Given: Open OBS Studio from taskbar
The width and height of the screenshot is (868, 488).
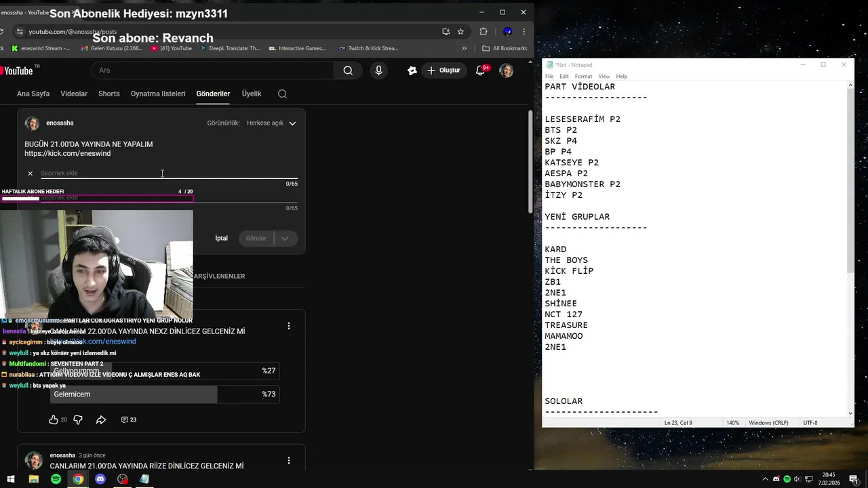Looking at the screenshot, I should click(x=122, y=479).
